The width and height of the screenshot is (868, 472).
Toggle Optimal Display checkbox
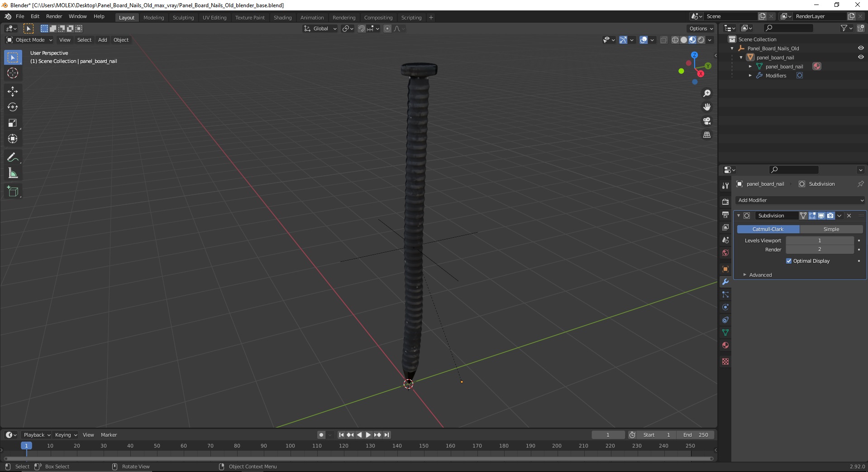click(x=789, y=261)
